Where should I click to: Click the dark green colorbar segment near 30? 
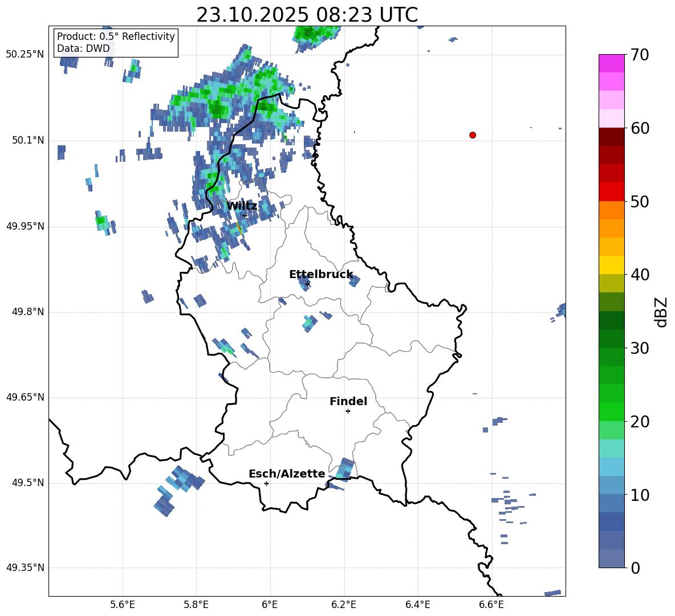(611, 338)
